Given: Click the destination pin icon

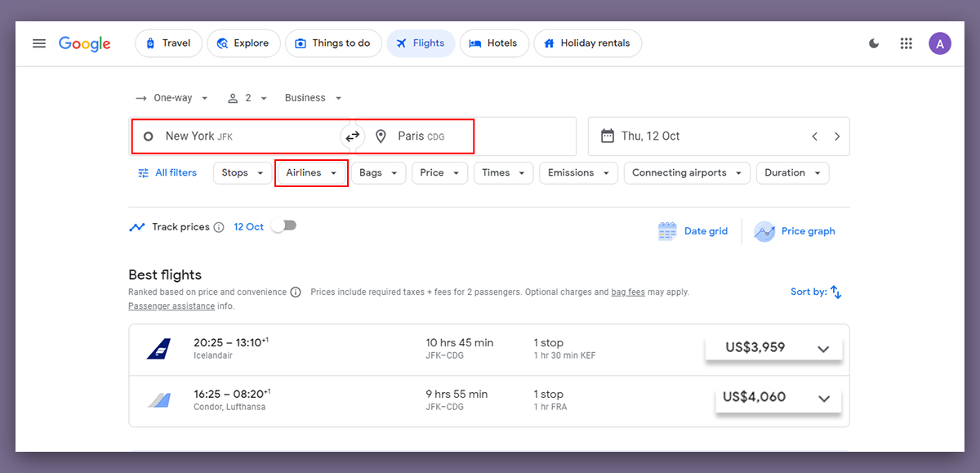Looking at the screenshot, I should (381, 136).
